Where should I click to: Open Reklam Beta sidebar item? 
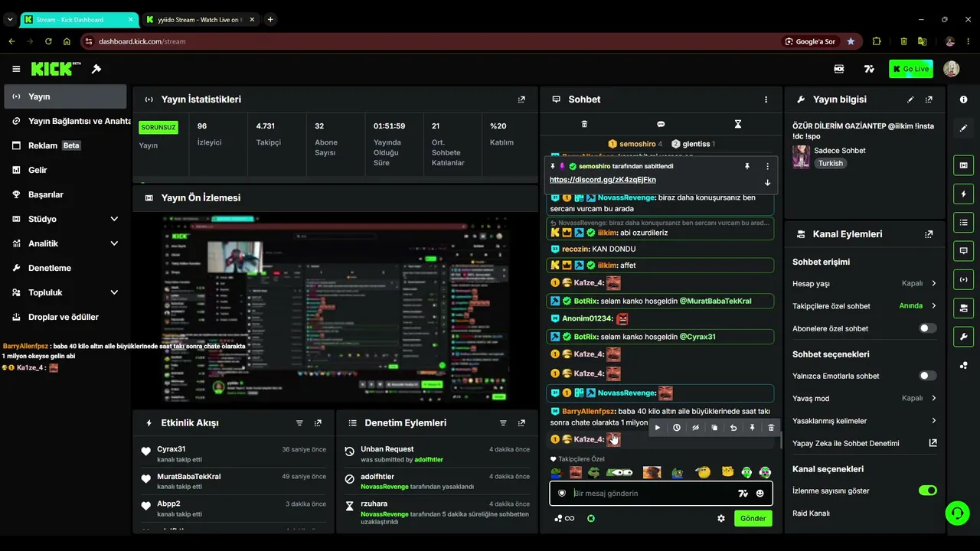point(65,145)
